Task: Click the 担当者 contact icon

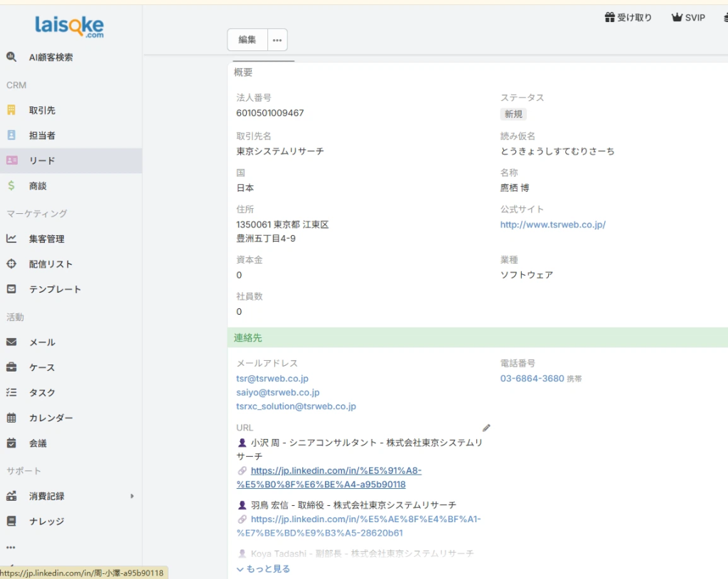Action: click(11, 135)
